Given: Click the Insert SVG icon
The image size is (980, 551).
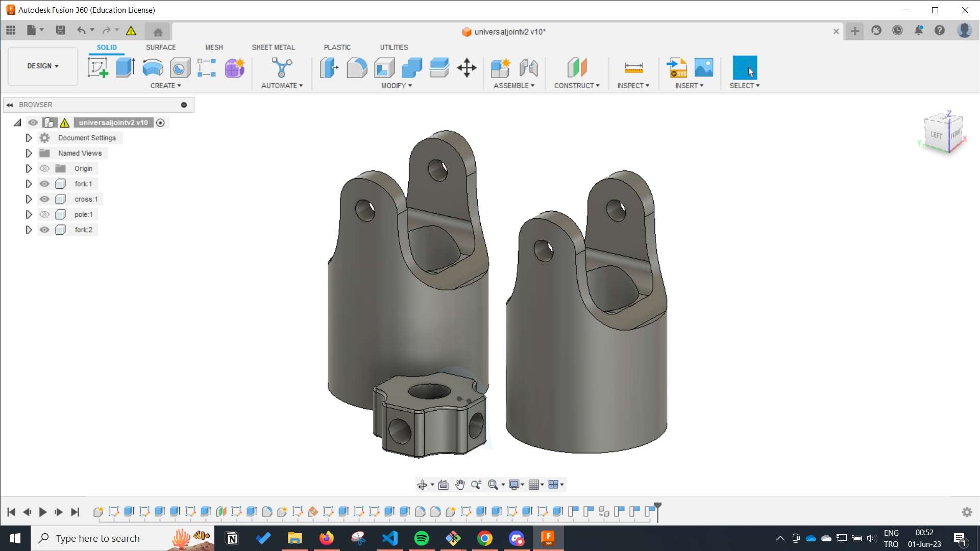Looking at the screenshot, I should [x=677, y=67].
